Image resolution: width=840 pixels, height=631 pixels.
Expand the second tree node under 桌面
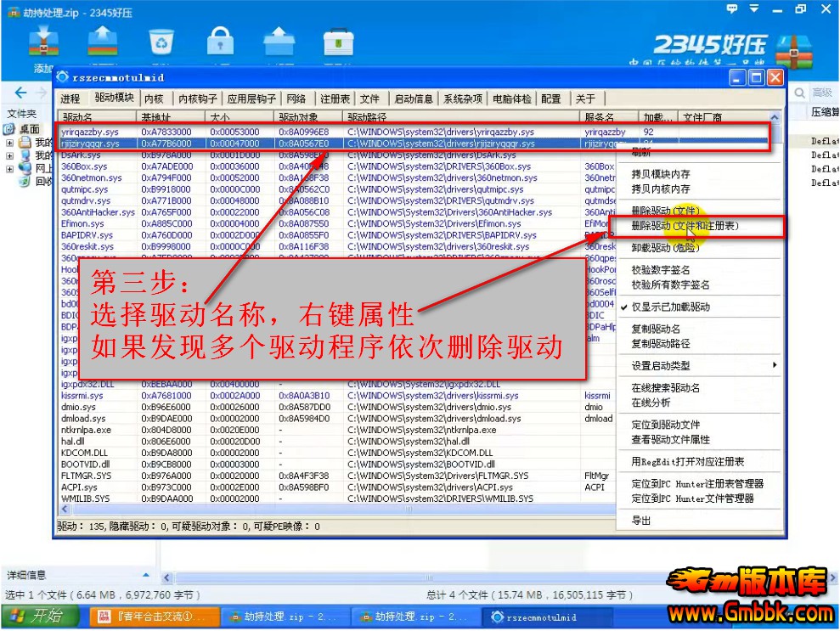tap(9, 156)
